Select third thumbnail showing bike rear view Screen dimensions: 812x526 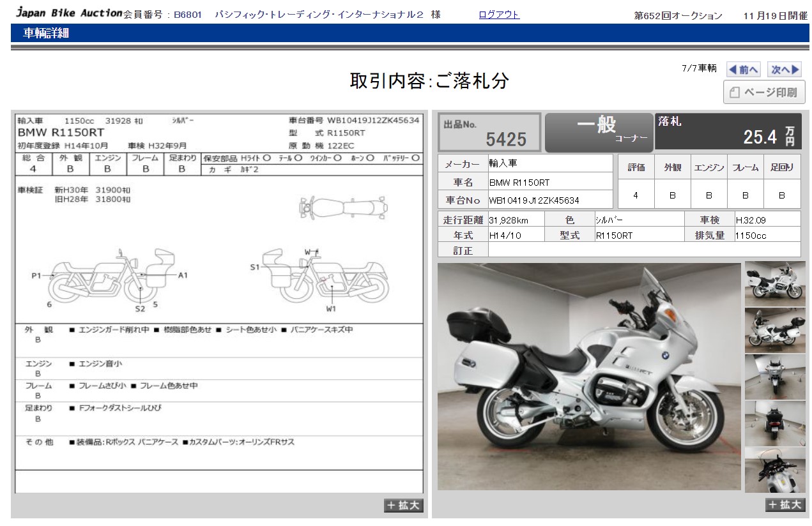pos(775,377)
